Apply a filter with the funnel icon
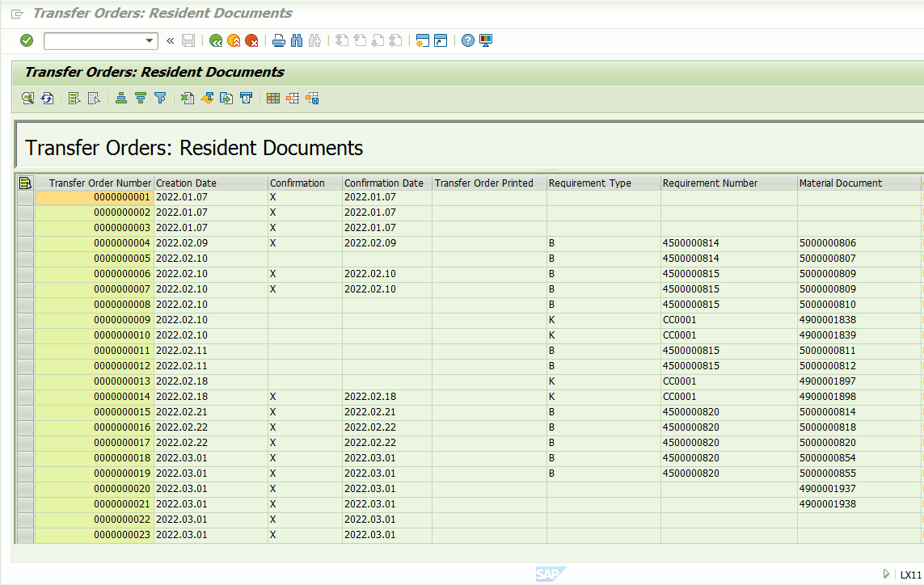The height and width of the screenshot is (585, 924). (160, 98)
